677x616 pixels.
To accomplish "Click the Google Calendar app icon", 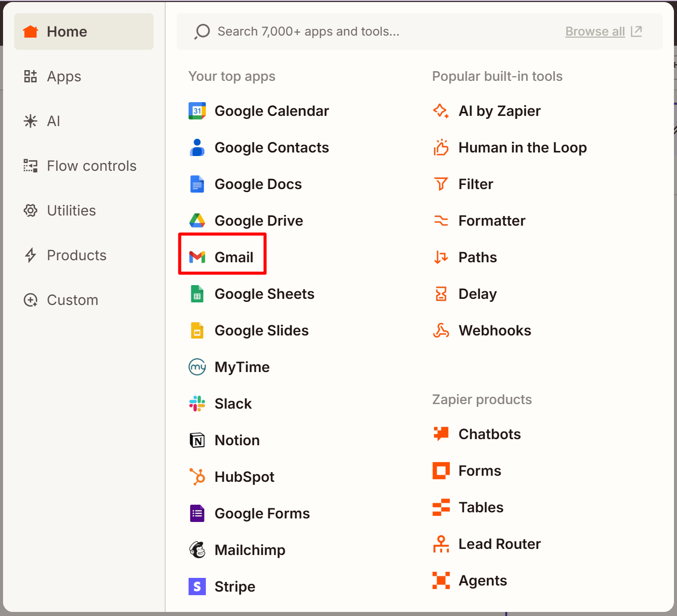I will tap(197, 111).
